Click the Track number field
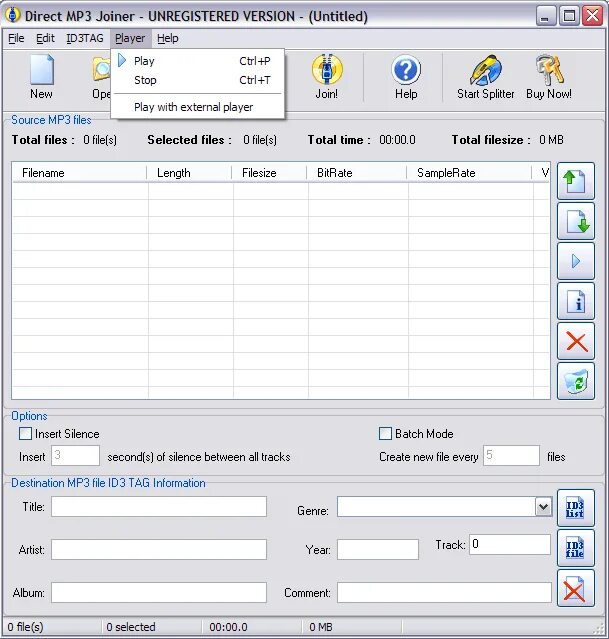Viewport: 609px width, 639px height. coord(510,544)
